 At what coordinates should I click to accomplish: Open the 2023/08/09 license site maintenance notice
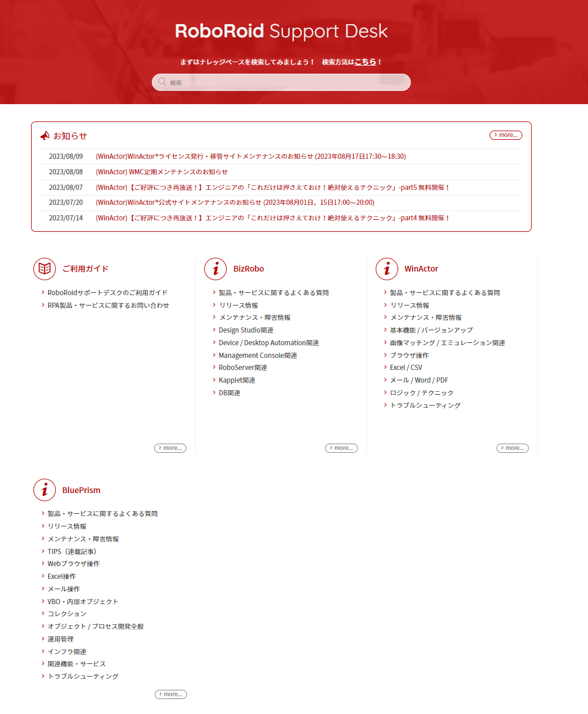(x=251, y=156)
